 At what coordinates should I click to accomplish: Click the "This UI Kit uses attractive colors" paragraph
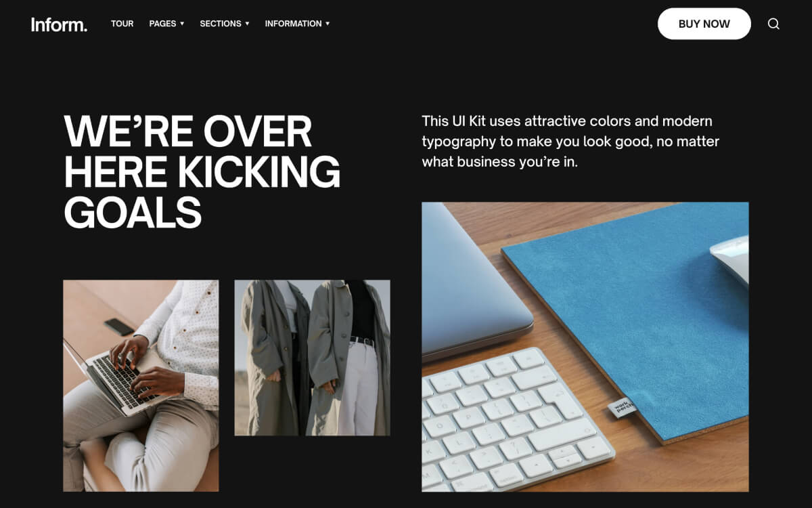click(x=570, y=142)
